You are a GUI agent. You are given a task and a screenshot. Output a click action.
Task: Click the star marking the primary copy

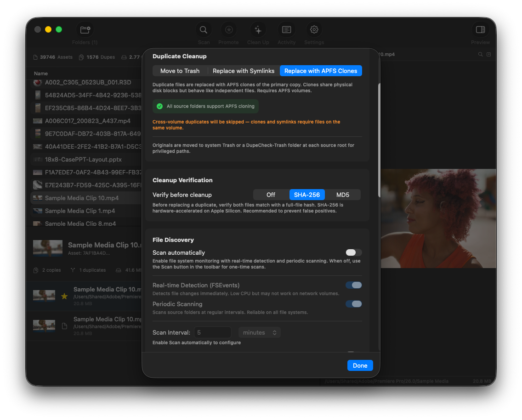coord(64,297)
